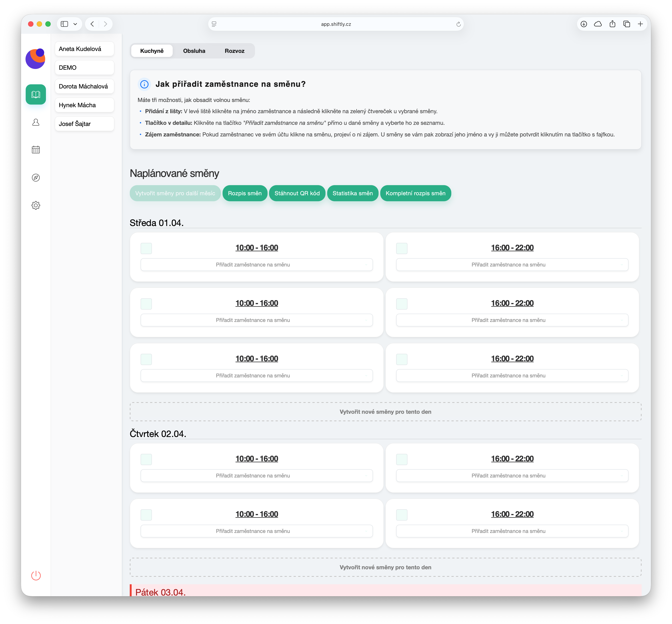
Task: Switch to the Rozvoz tab
Action: [235, 51]
